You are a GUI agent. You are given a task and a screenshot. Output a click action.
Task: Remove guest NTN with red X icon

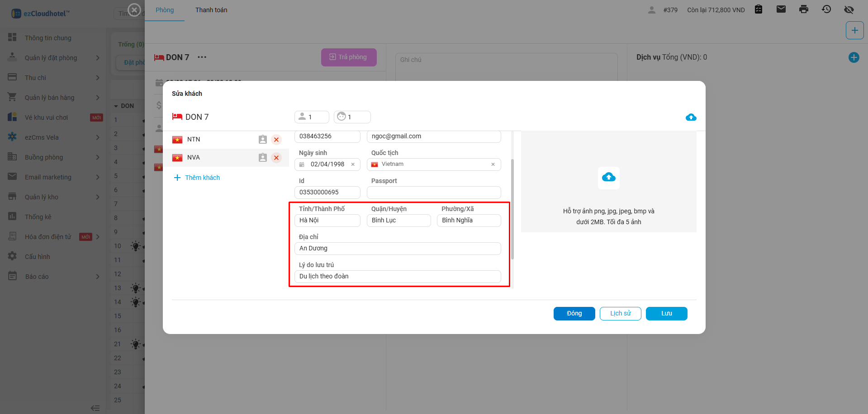click(276, 140)
